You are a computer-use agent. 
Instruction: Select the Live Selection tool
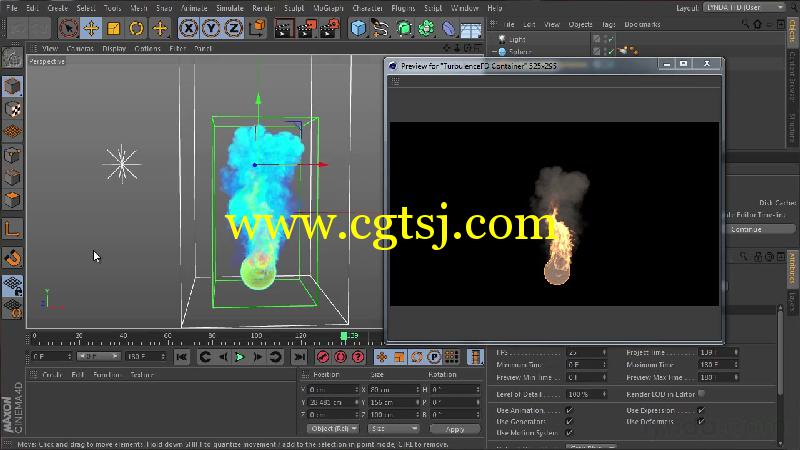point(69,28)
